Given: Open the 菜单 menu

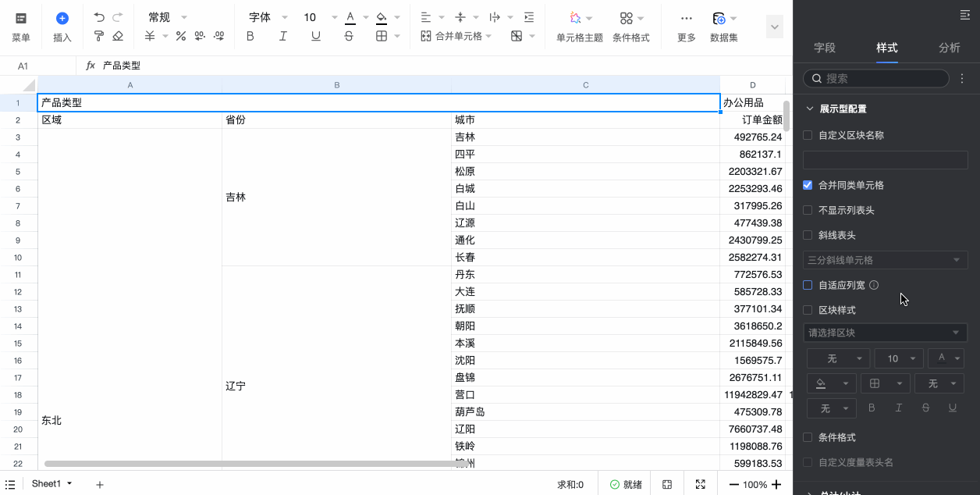Looking at the screenshot, I should (22, 26).
